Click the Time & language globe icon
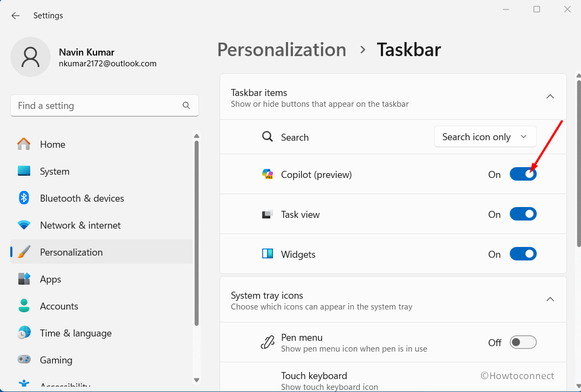The height and width of the screenshot is (392, 581). (x=24, y=333)
